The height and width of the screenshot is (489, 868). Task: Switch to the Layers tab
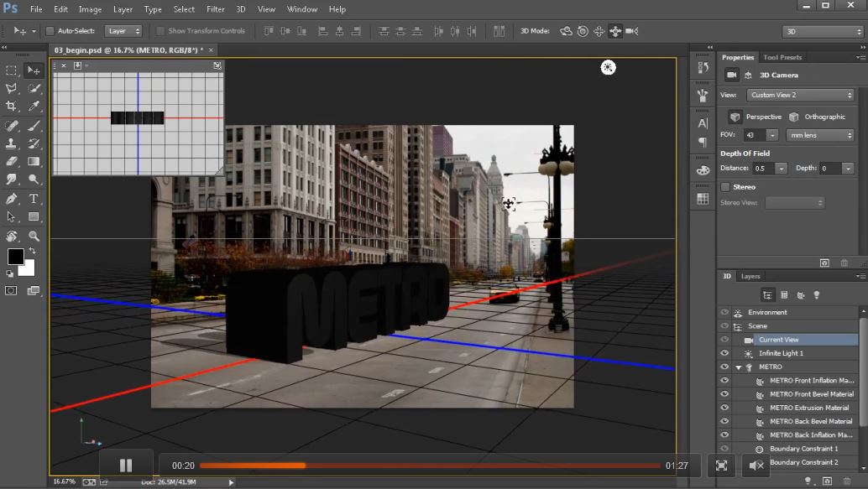click(x=750, y=276)
